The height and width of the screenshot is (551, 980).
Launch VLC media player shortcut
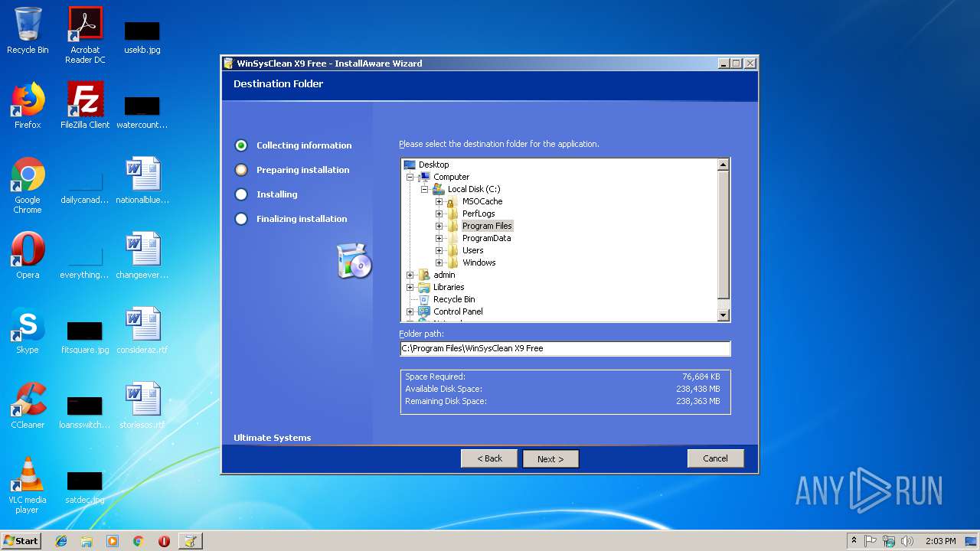tap(28, 485)
